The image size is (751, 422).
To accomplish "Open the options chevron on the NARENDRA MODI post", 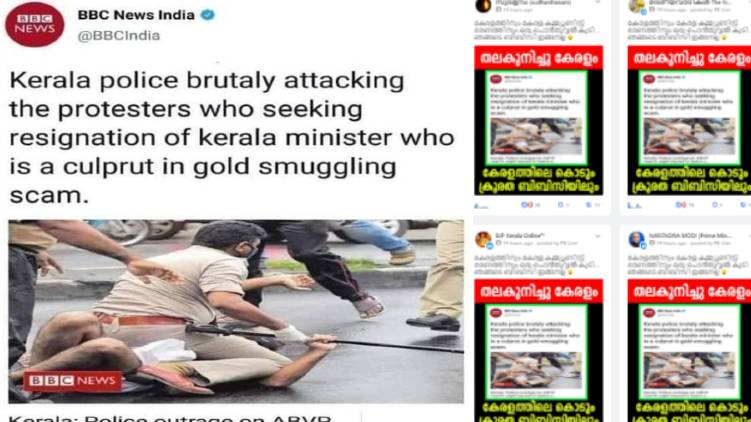I will coord(748,236).
